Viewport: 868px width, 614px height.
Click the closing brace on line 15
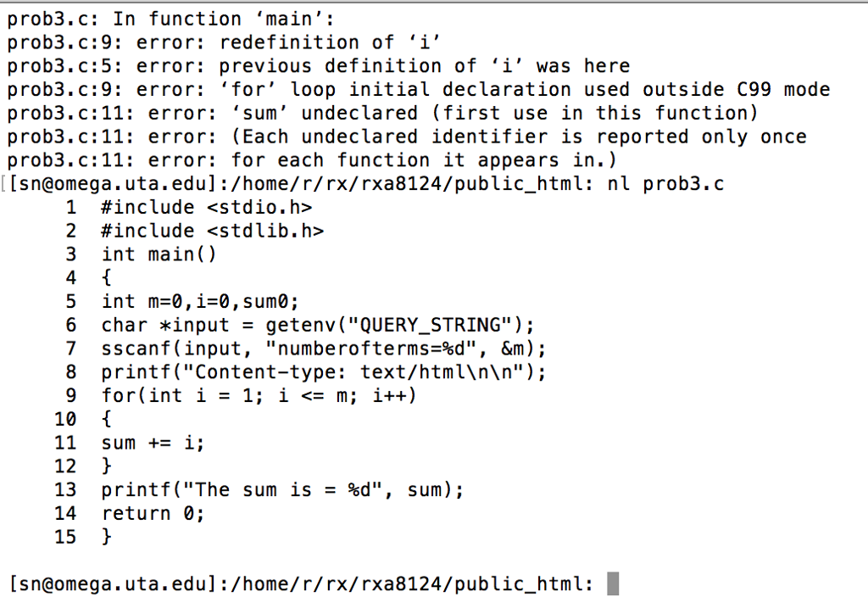tap(106, 537)
